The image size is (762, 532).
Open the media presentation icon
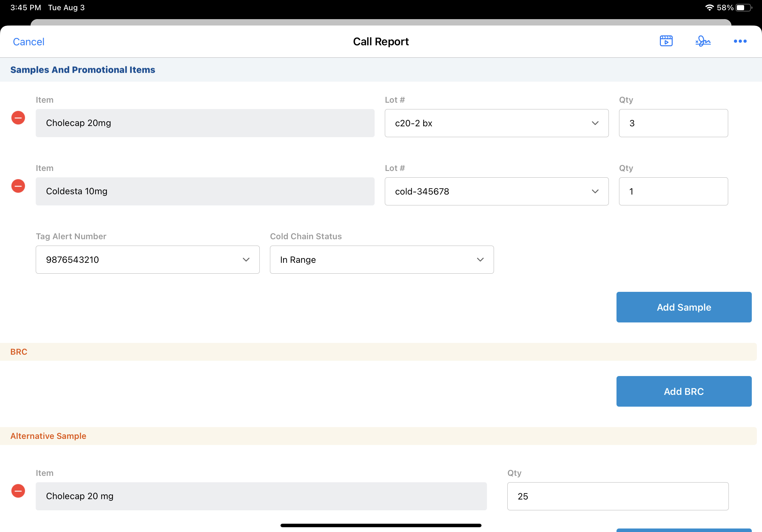pos(666,41)
